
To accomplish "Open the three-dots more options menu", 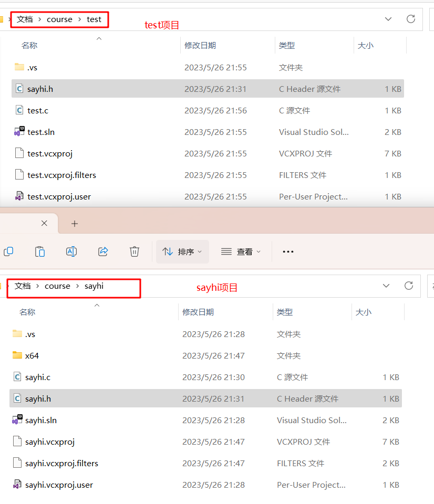I will (x=288, y=251).
